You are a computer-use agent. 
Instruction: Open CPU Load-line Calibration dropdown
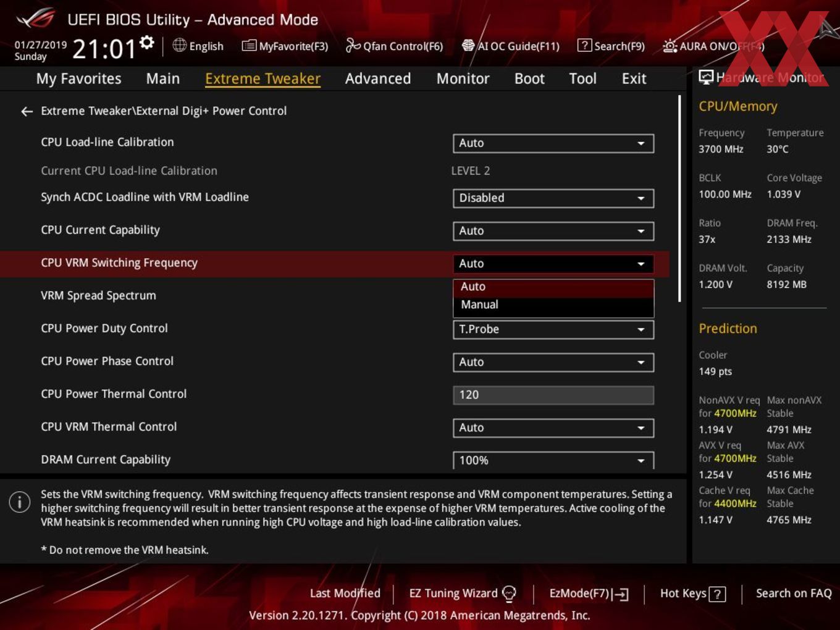tap(553, 143)
